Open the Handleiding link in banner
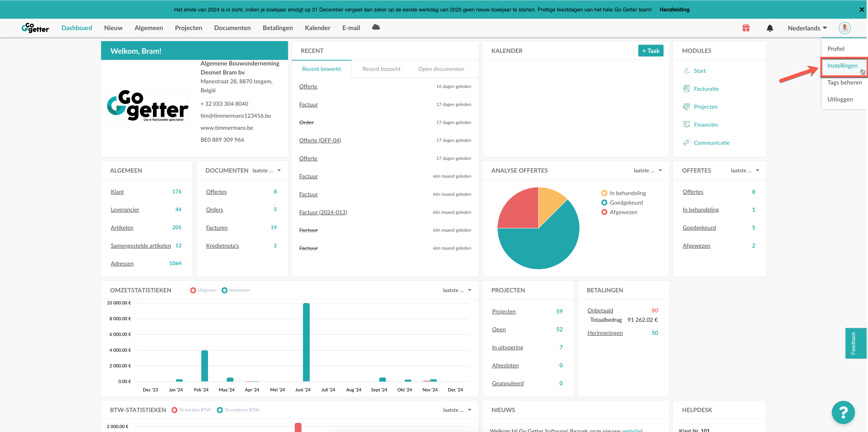 point(675,10)
